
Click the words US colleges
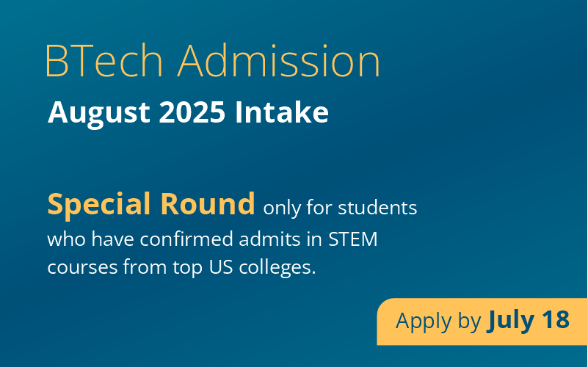263,268
